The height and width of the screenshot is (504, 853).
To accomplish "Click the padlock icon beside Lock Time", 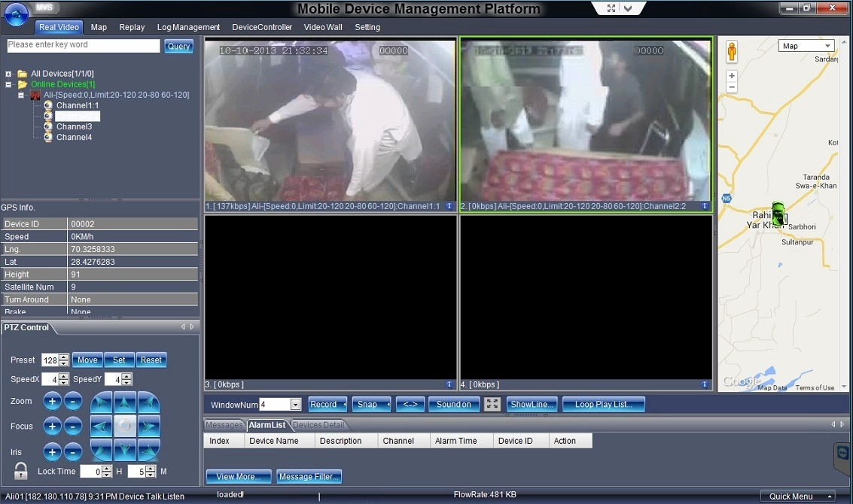I will (20, 471).
